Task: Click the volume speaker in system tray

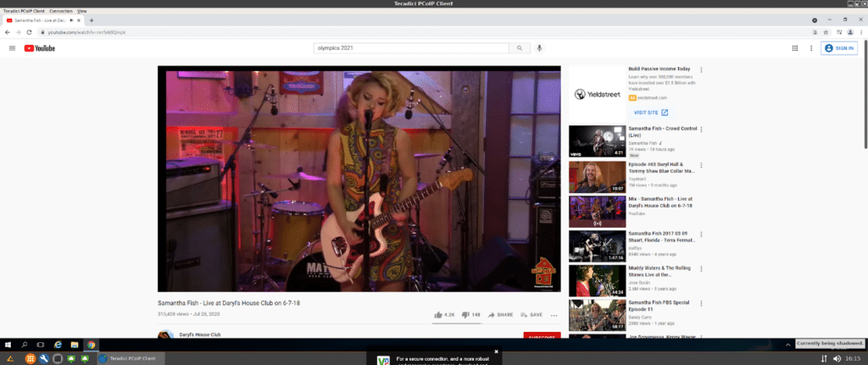Action: click(x=837, y=358)
